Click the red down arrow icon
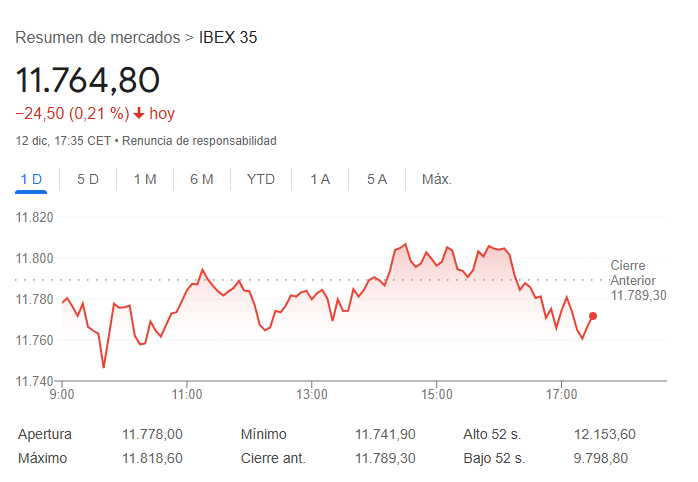Viewport: 698px width, 482px height. 139,114
